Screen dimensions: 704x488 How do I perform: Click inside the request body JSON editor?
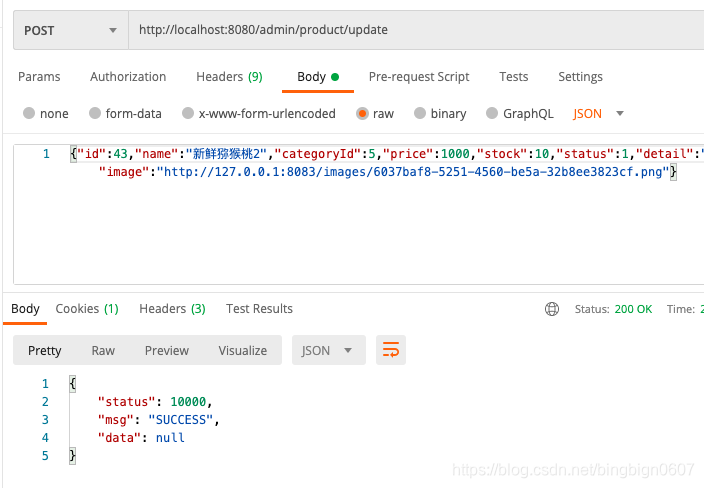[x=359, y=214]
